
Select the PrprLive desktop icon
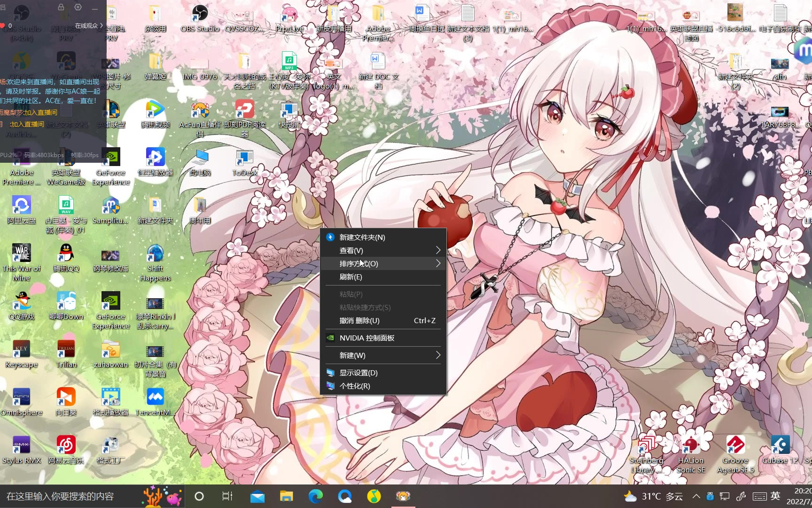tap(289, 19)
